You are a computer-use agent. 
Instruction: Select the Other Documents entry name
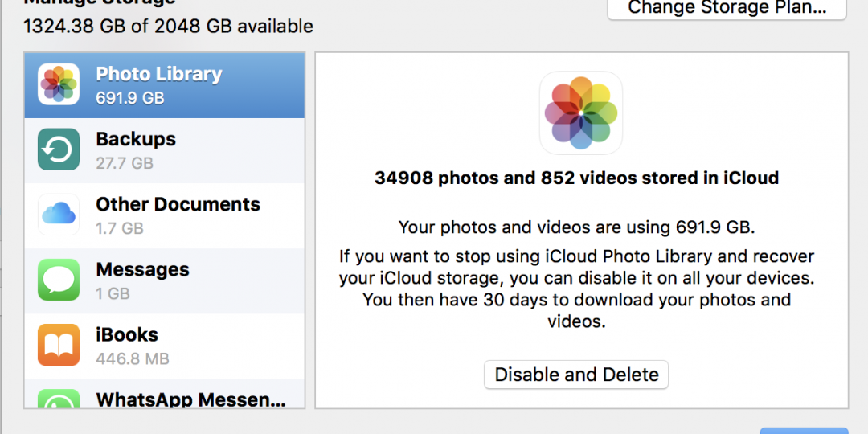click(178, 204)
